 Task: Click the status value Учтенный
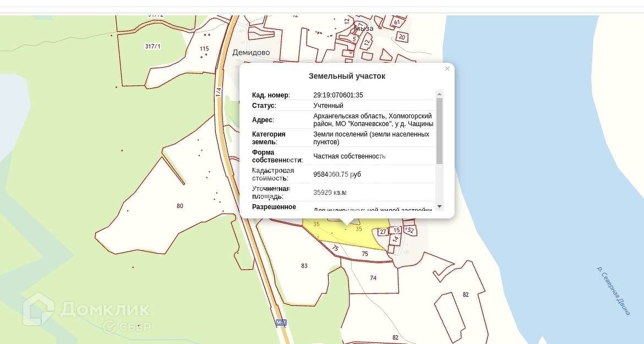click(x=328, y=106)
